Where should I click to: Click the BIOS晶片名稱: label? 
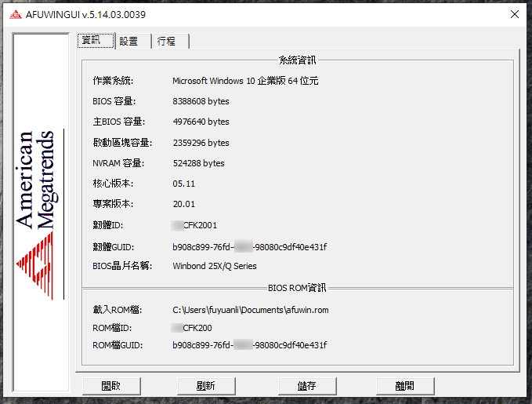click(122, 266)
